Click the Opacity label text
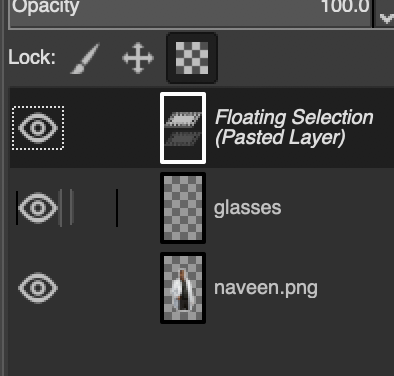This screenshot has height=376, width=394. tap(45, 7)
